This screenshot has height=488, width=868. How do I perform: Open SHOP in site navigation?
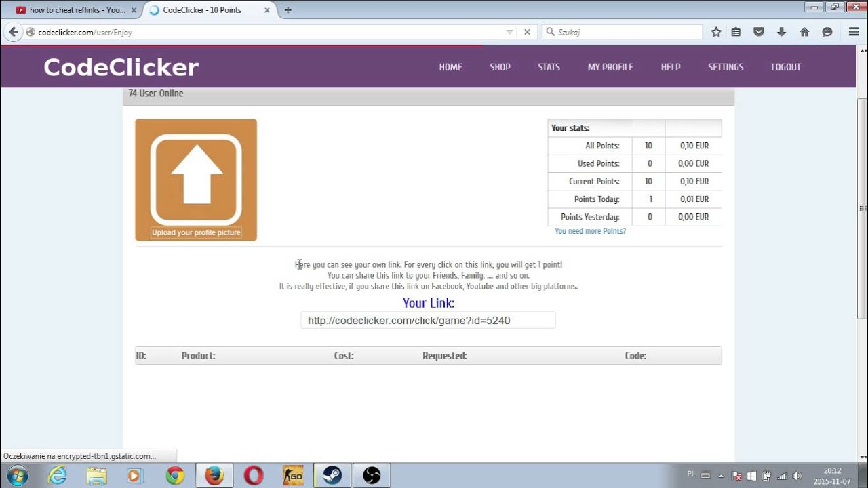click(500, 67)
